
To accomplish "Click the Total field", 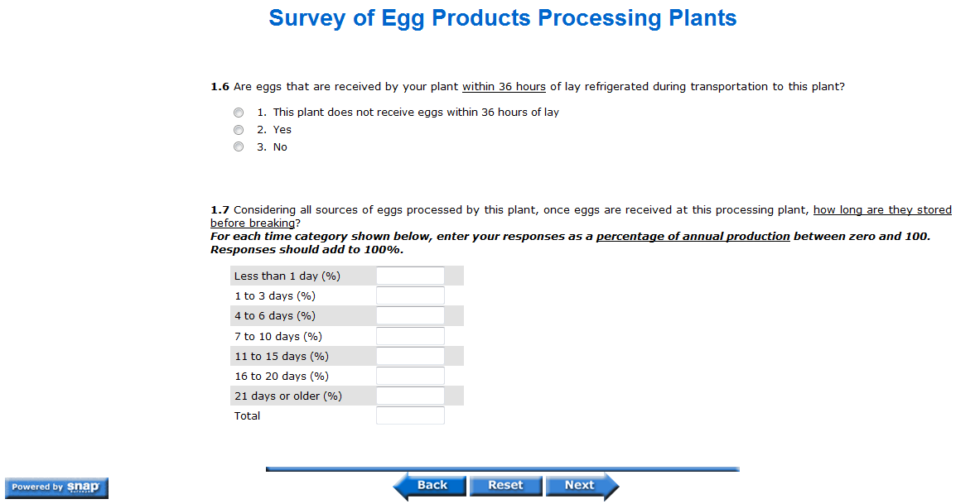I will point(410,415).
